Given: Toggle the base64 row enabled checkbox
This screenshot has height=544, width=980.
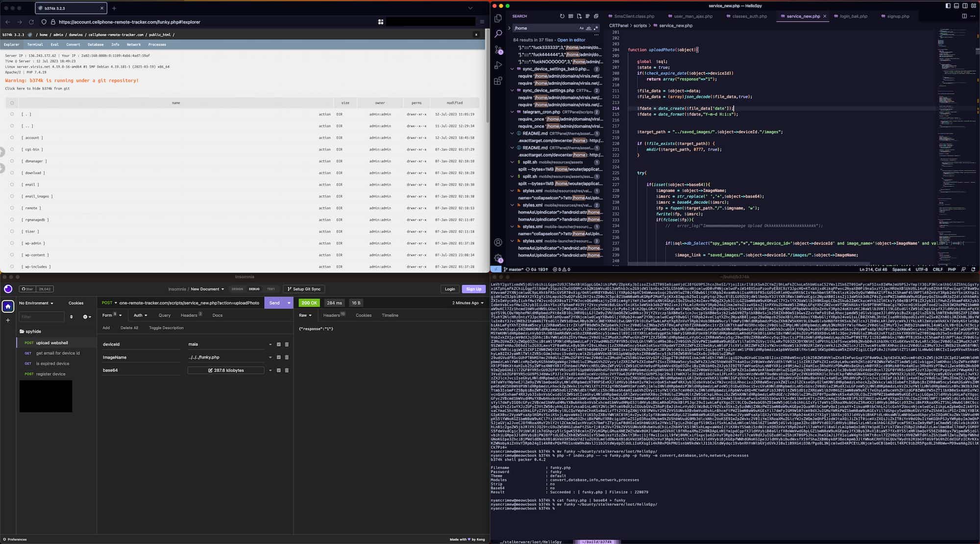Looking at the screenshot, I should tap(279, 371).
